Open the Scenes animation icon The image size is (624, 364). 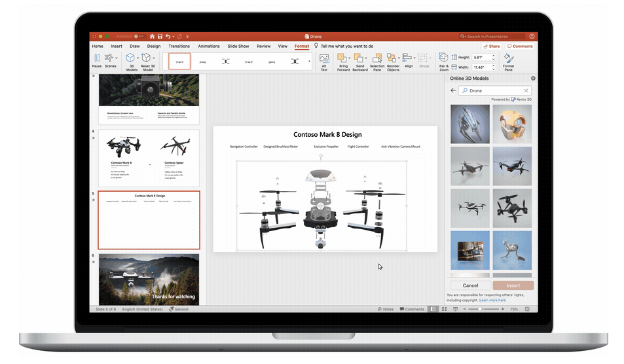[x=109, y=58]
